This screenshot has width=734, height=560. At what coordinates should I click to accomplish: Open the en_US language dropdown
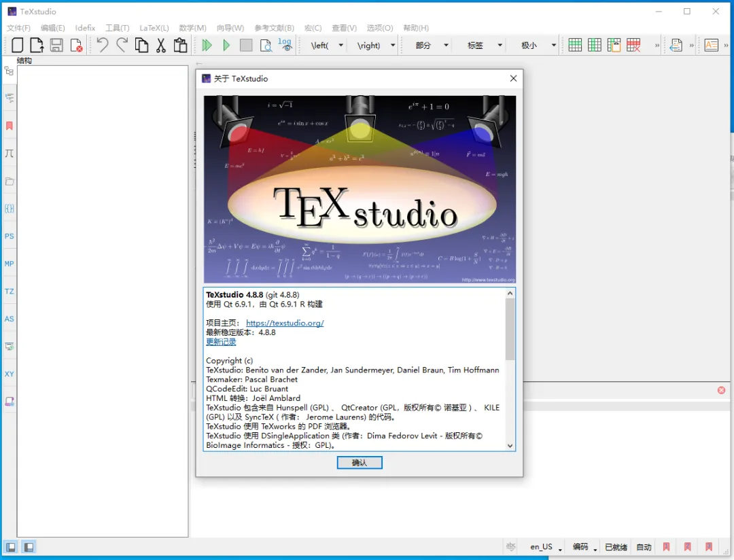pos(545,547)
